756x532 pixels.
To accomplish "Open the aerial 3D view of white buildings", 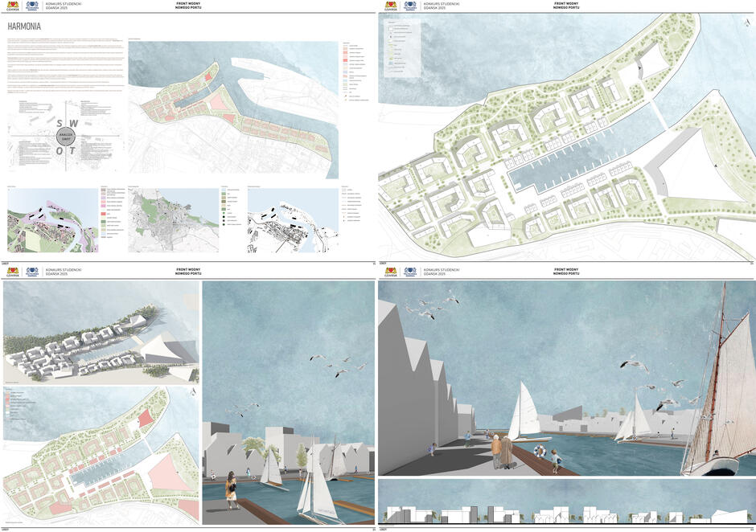I will point(101,334).
